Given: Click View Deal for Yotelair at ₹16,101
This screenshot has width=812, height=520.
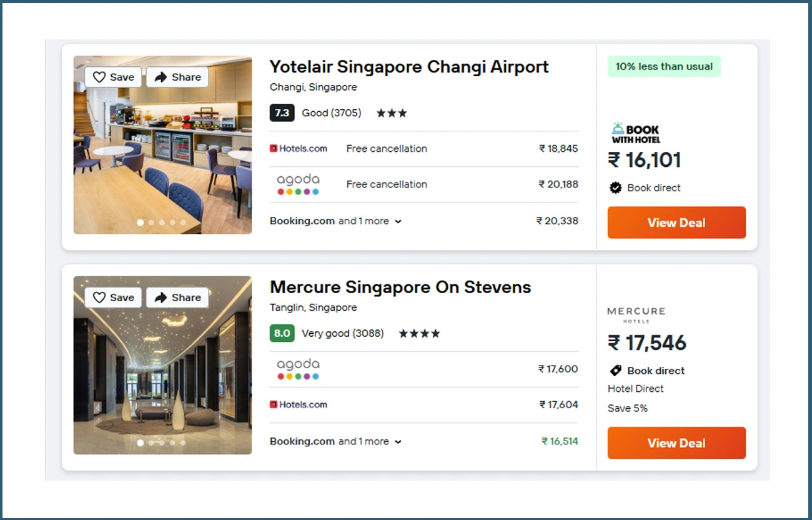Looking at the screenshot, I should (676, 222).
